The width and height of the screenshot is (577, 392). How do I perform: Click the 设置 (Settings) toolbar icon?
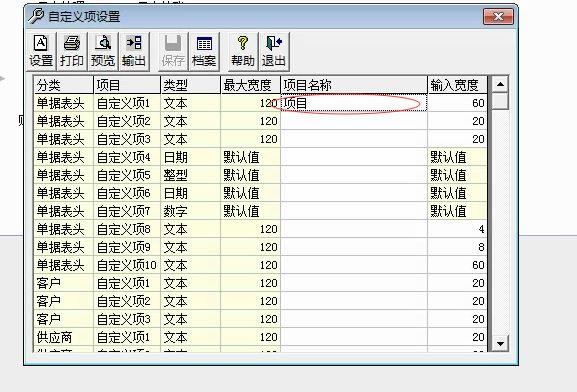[41, 51]
